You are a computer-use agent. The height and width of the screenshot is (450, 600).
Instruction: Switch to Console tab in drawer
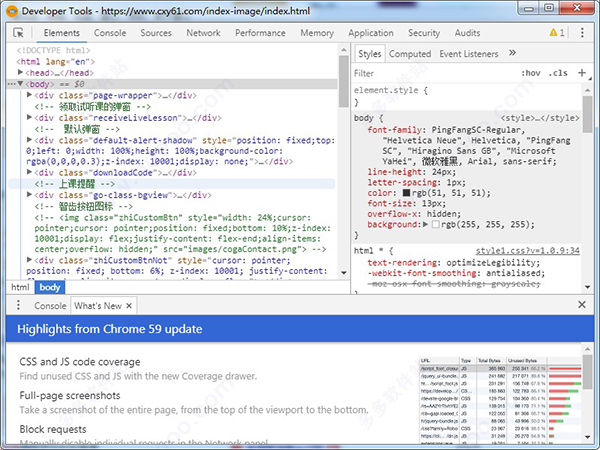click(x=50, y=306)
